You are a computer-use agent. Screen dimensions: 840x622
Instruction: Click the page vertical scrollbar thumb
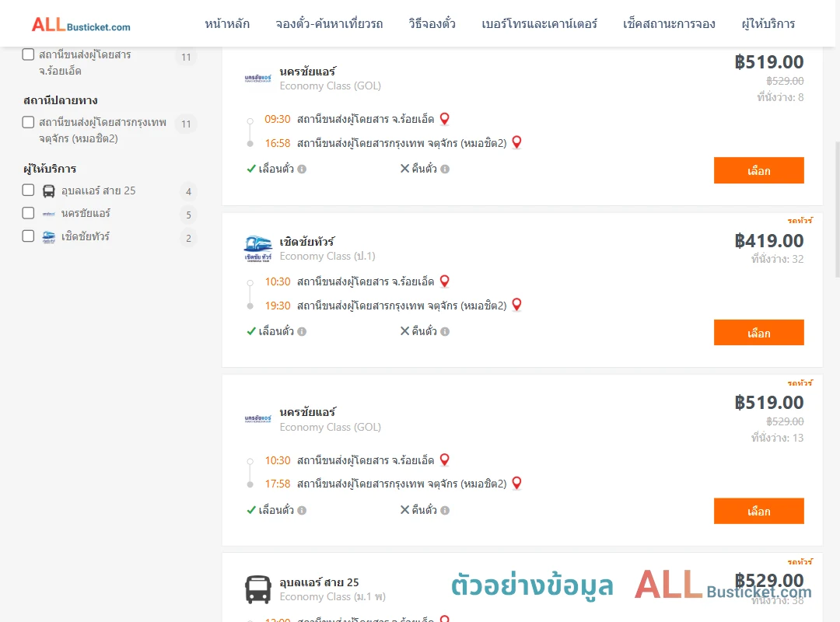[x=837, y=209]
